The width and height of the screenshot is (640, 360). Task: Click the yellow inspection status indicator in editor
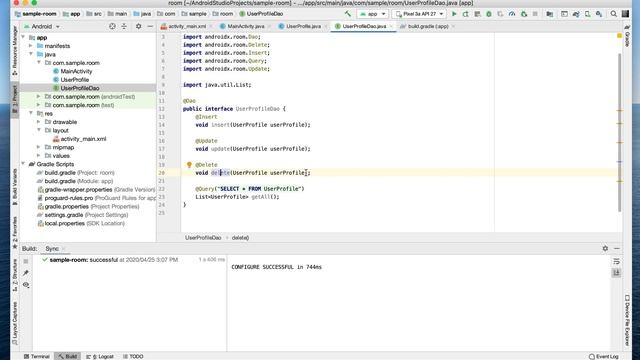[619, 36]
